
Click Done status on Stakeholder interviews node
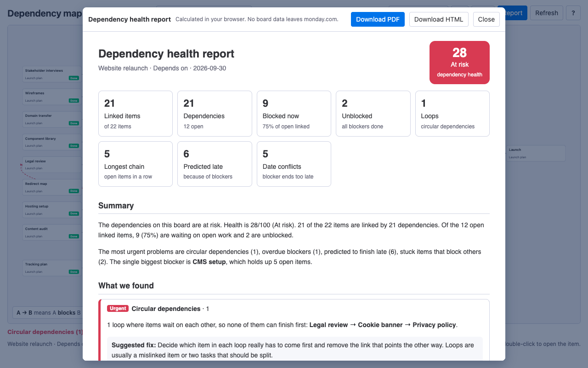click(74, 78)
